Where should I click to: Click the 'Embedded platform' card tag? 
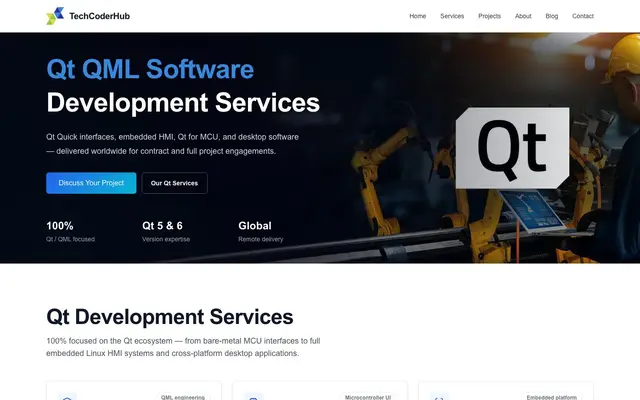tap(551, 397)
